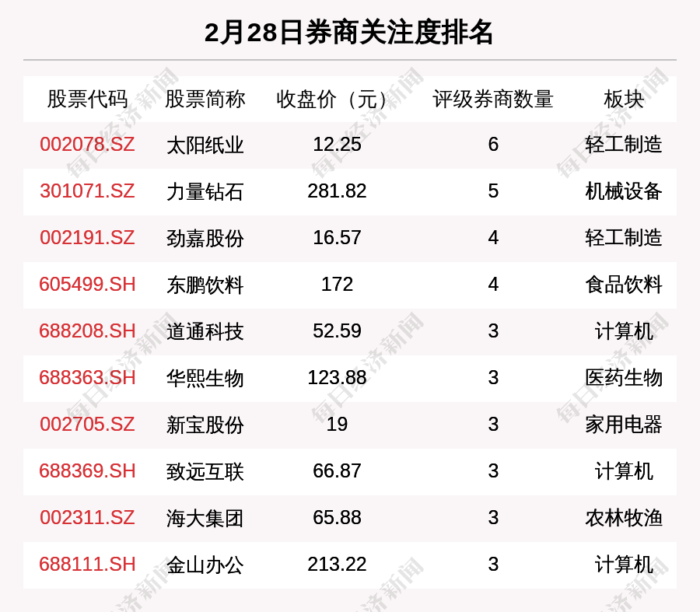
Task: Open stock code 301071.SZ
Action: 87,191
